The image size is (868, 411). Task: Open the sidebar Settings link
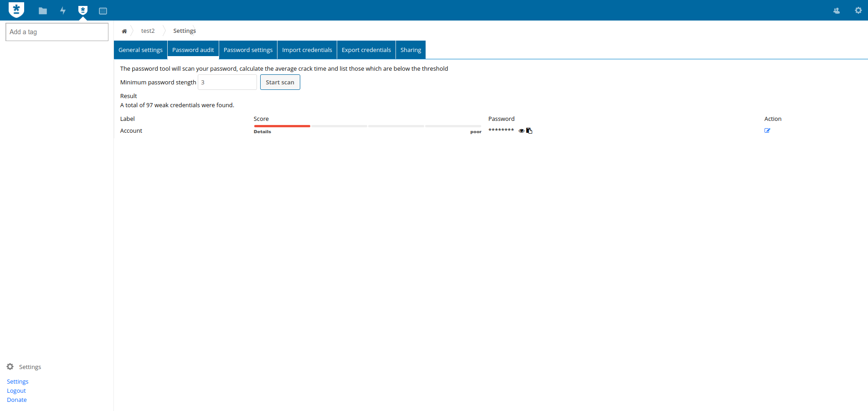click(18, 381)
